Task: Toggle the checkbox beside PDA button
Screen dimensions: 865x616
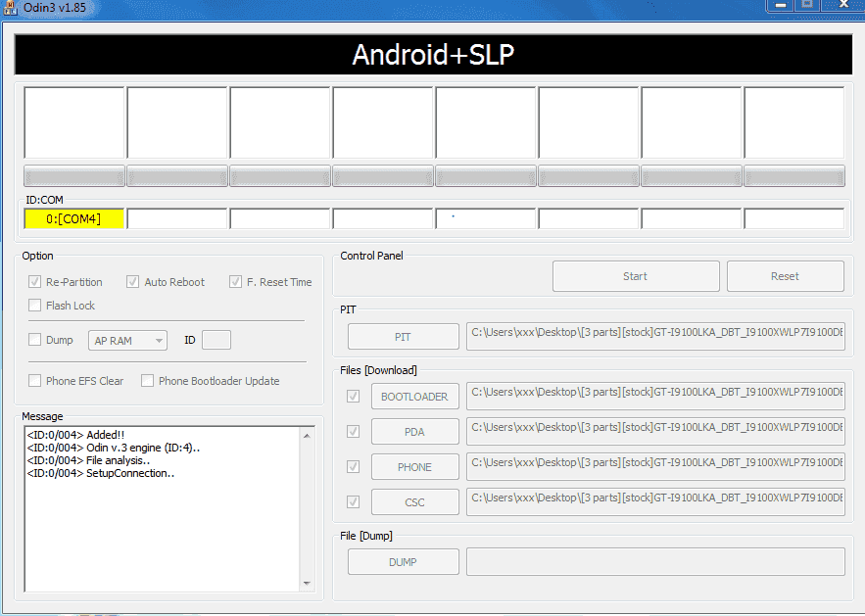Action: coord(353,431)
